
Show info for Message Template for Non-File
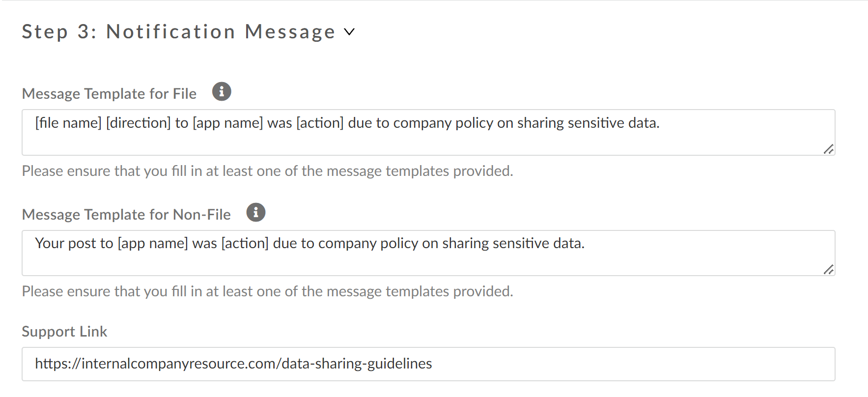(x=256, y=212)
